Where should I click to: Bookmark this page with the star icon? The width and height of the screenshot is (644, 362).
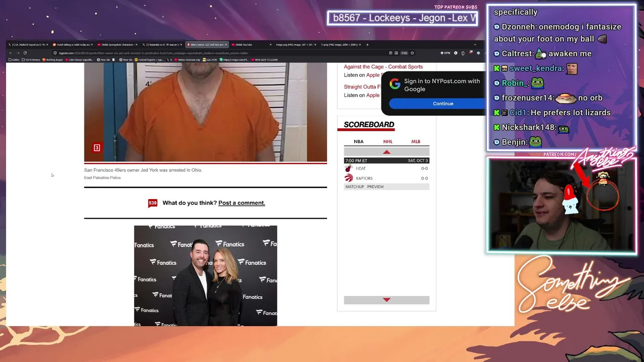point(412,53)
